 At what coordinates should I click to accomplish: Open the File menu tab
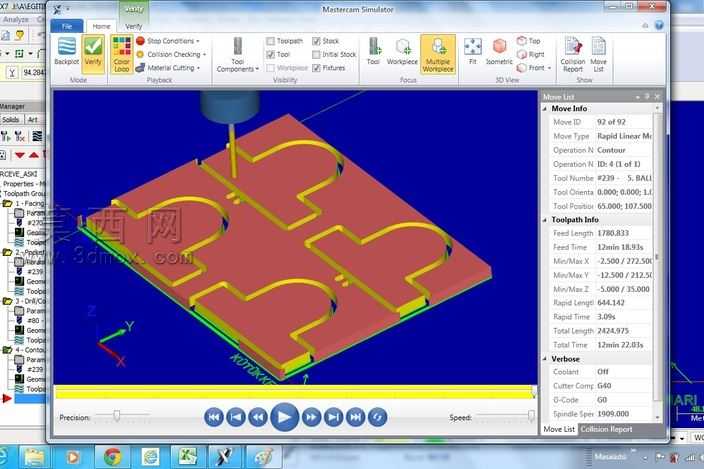coord(67,26)
